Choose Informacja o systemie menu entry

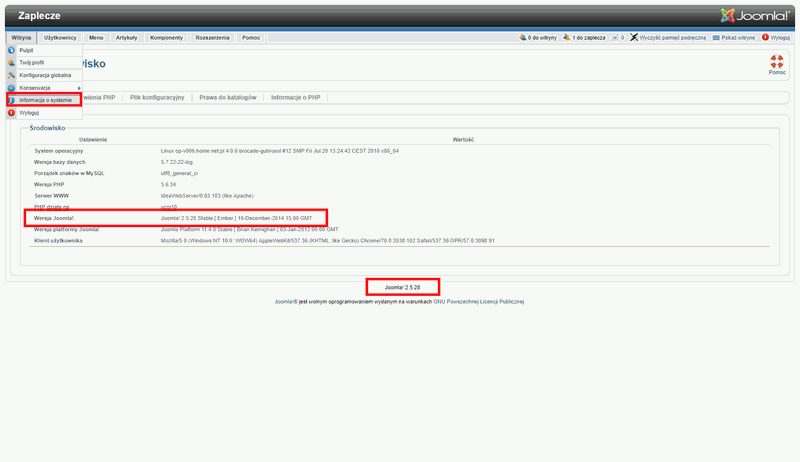(x=44, y=100)
